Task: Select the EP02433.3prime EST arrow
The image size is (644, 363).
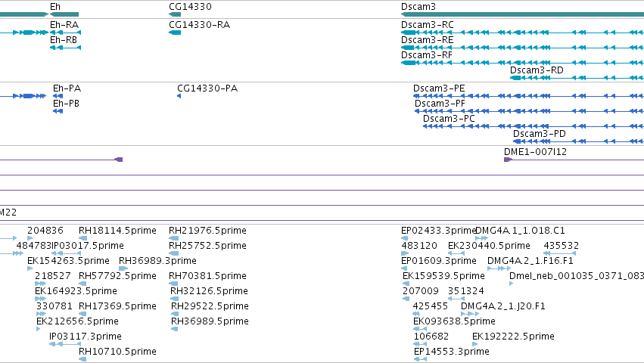Action: point(405,238)
